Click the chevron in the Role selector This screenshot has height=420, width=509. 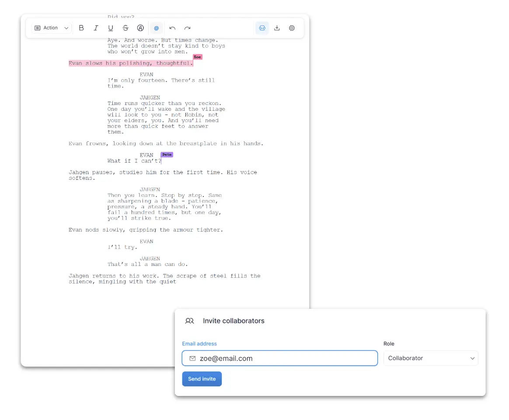click(472, 358)
